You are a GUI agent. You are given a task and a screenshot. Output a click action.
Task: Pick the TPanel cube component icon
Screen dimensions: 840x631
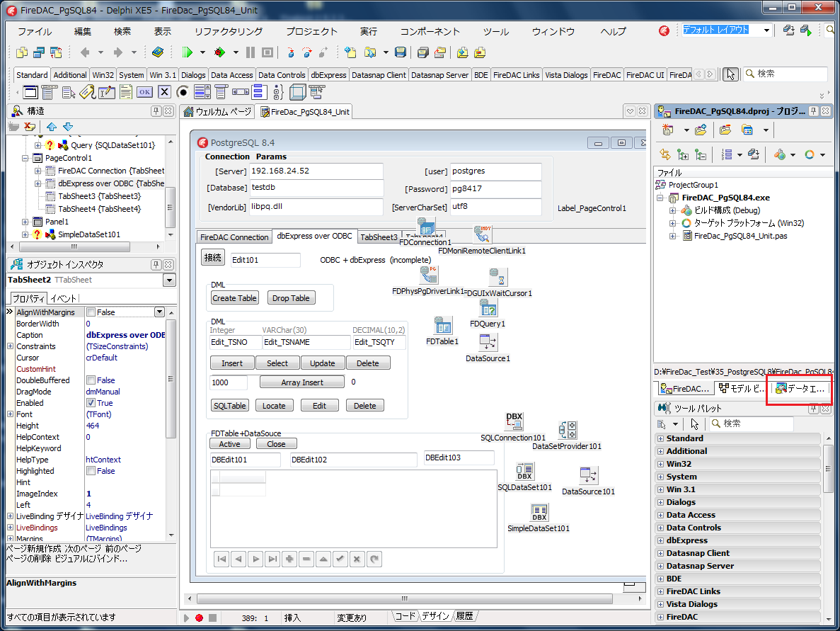coord(297,93)
